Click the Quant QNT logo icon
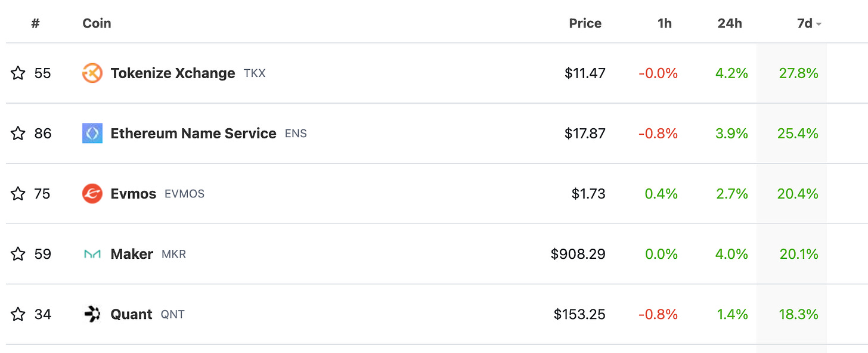The width and height of the screenshot is (868, 353). (92, 314)
